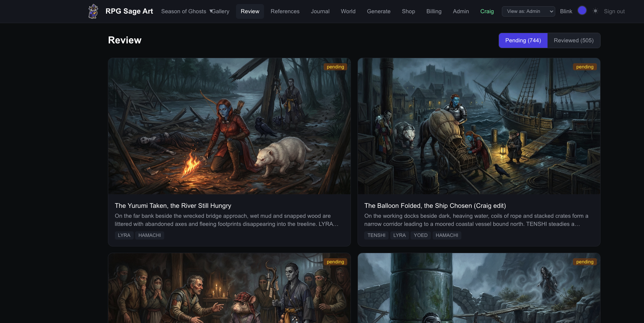Open the Billing page
This screenshot has height=323, width=644.
433,11
